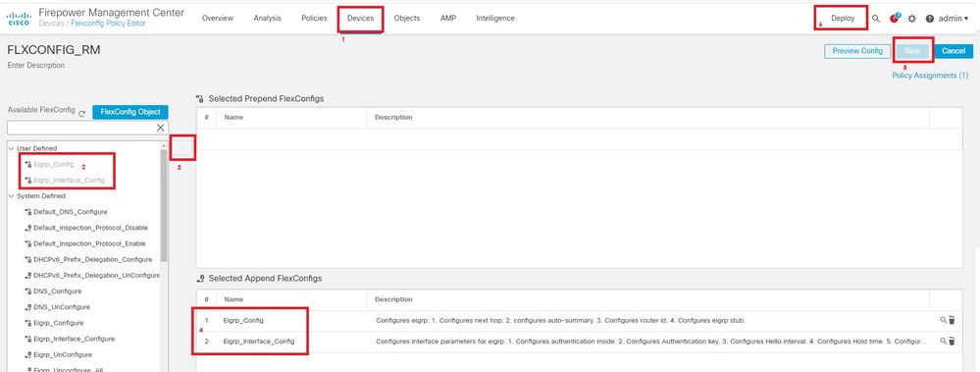Open the Analysis menu
980x372 pixels.
[267, 18]
